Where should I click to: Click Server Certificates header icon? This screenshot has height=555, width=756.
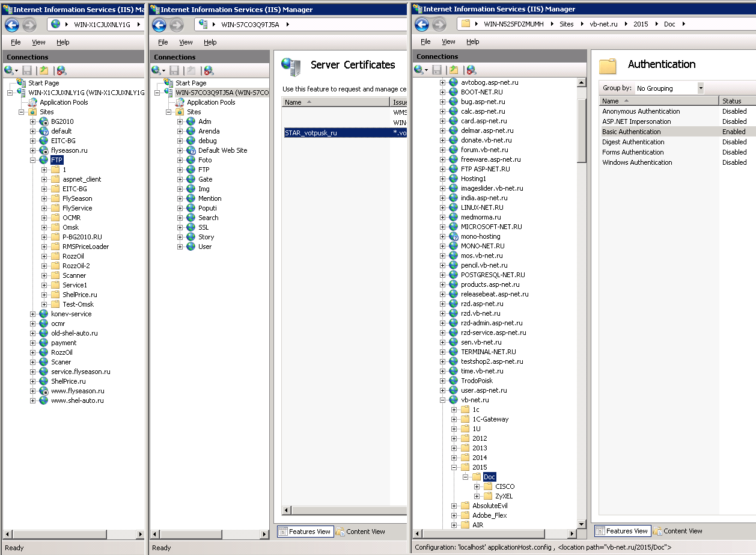tap(291, 66)
